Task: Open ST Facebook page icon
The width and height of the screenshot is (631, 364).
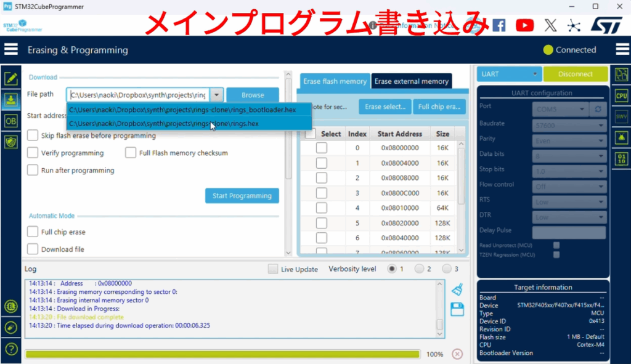Action: (x=499, y=25)
